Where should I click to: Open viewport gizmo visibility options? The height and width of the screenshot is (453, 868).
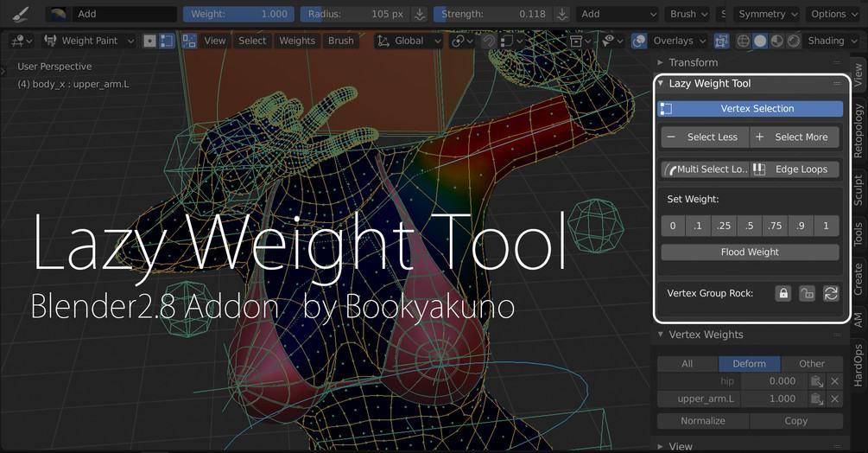(611, 41)
